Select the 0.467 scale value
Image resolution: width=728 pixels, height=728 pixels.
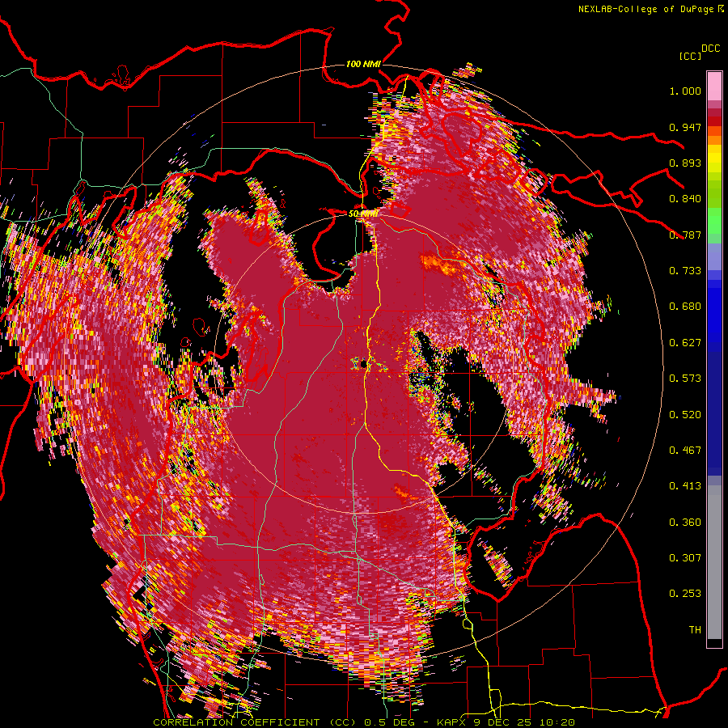pyautogui.click(x=685, y=451)
